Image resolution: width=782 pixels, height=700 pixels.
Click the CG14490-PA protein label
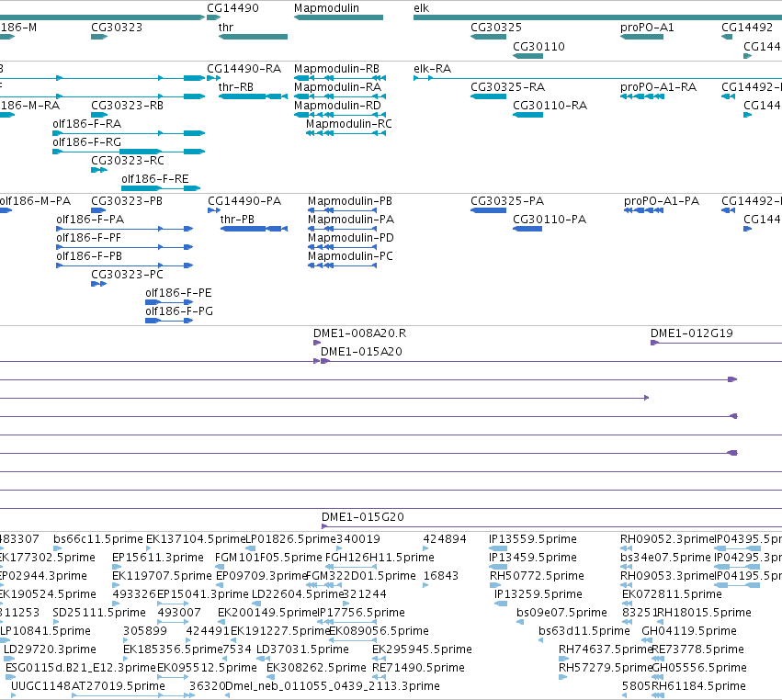[x=244, y=201]
